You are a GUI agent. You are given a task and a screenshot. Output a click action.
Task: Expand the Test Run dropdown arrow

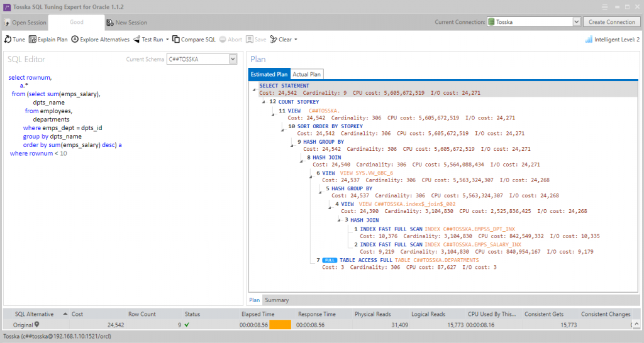[167, 40]
